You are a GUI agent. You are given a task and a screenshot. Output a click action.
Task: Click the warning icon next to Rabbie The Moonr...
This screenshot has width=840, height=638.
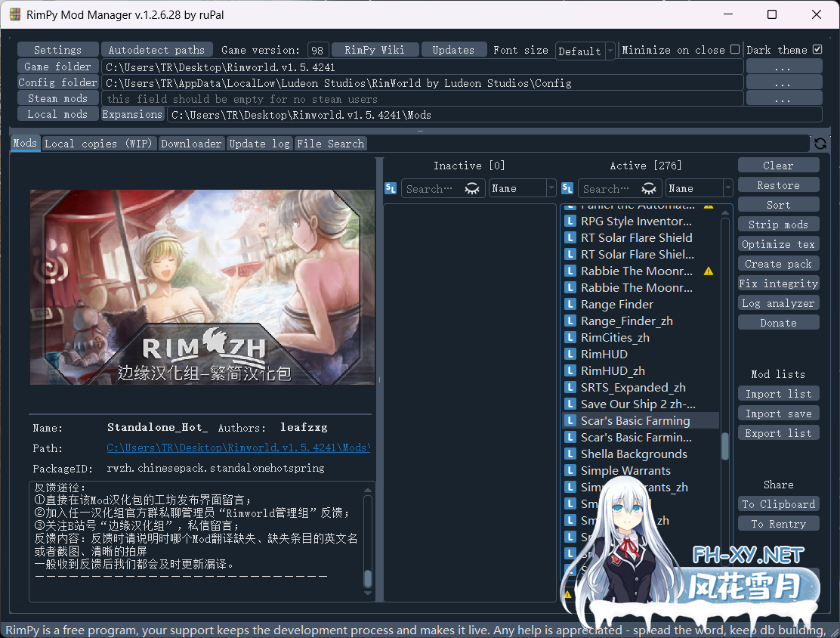pos(709,271)
